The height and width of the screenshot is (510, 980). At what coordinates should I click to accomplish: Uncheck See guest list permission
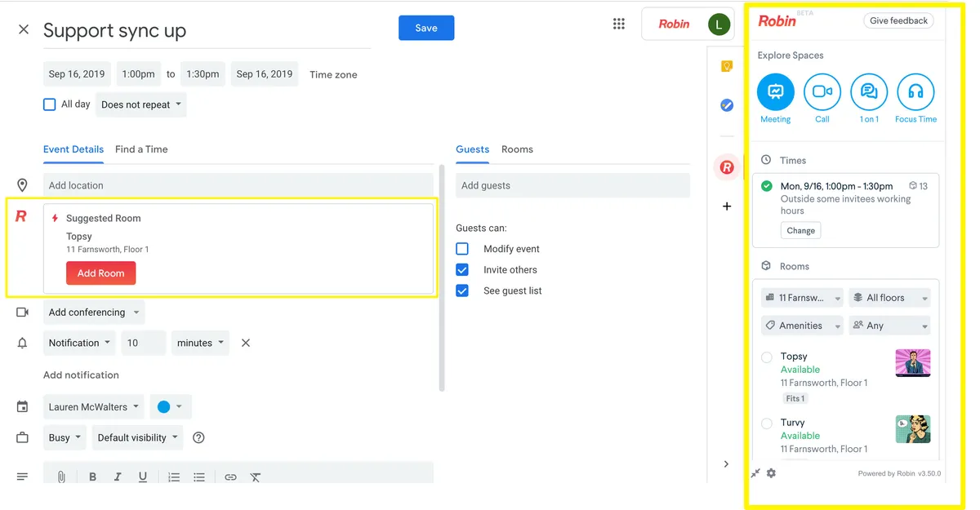(x=462, y=290)
